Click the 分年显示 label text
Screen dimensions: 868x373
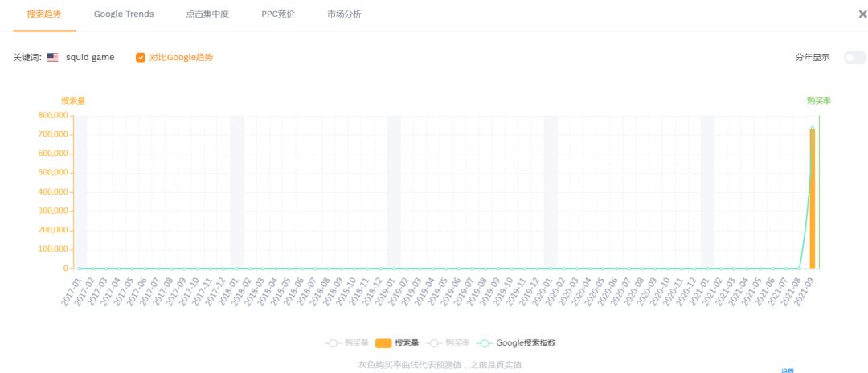pyautogui.click(x=813, y=58)
